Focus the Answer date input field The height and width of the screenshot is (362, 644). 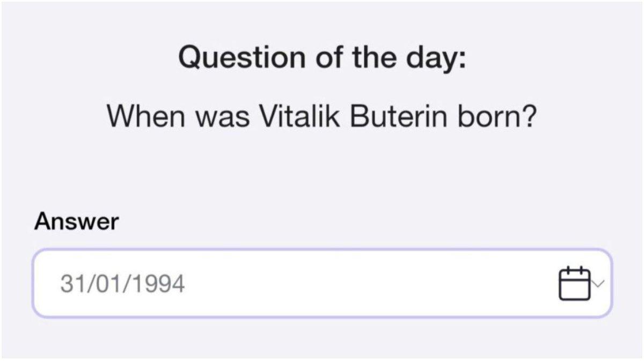coord(322,283)
